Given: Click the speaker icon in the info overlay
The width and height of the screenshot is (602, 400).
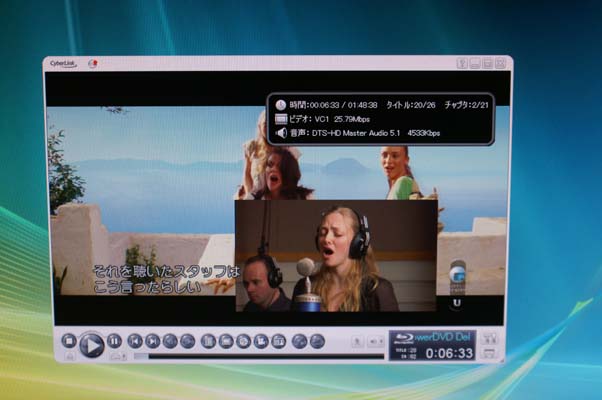Looking at the screenshot, I should 281,133.
